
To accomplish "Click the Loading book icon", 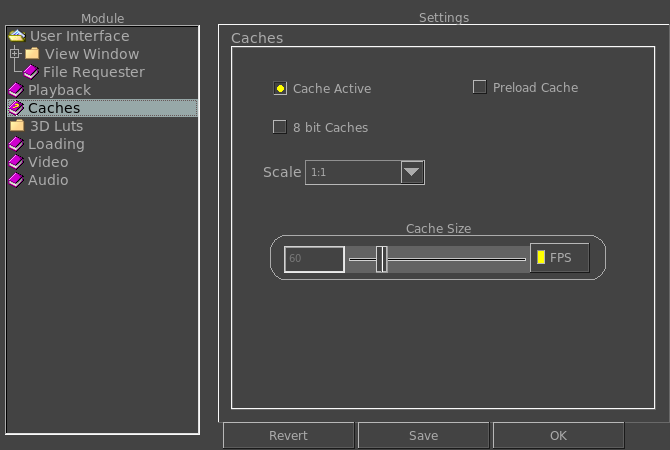I will coord(16,144).
